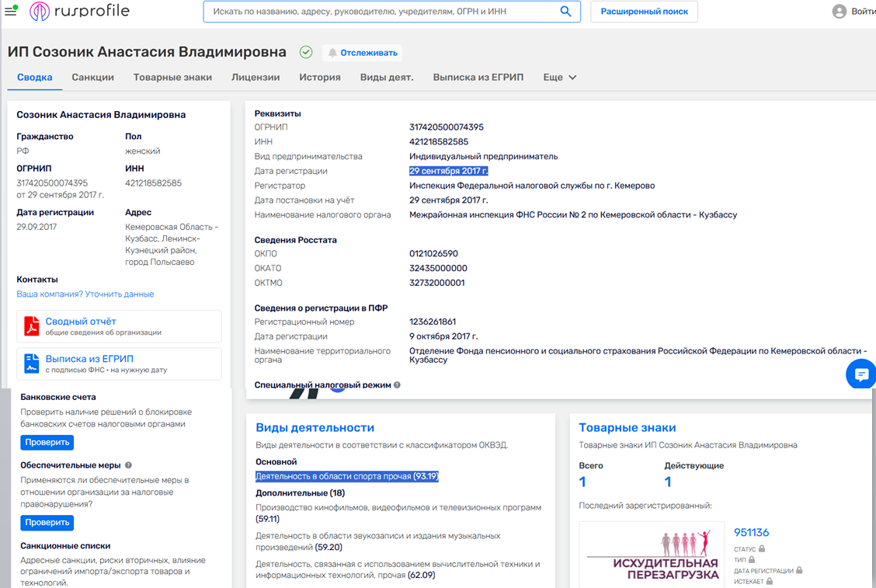Click the Ваша компания? Уточнить данные link
The height and width of the screenshot is (588, 876).
coord(85,294)
